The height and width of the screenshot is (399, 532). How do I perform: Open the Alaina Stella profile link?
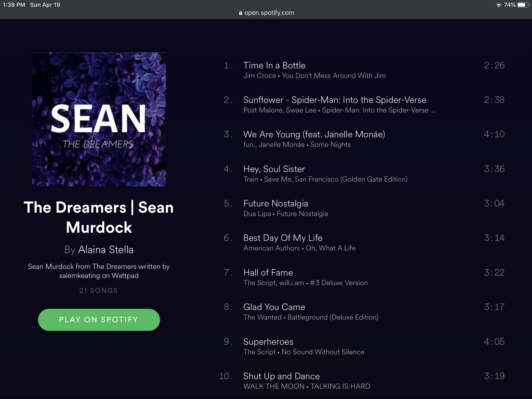106,250
